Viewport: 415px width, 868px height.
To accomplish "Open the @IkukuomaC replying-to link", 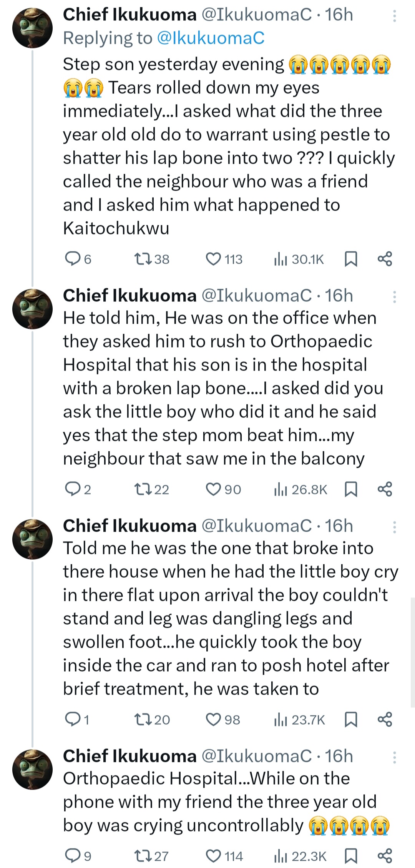I will click(211, 38).
